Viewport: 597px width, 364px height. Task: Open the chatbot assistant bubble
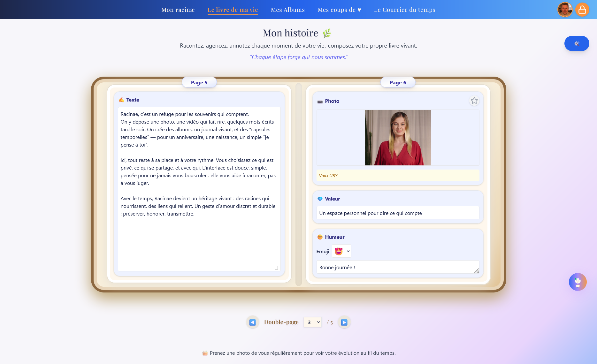(578, 282)
